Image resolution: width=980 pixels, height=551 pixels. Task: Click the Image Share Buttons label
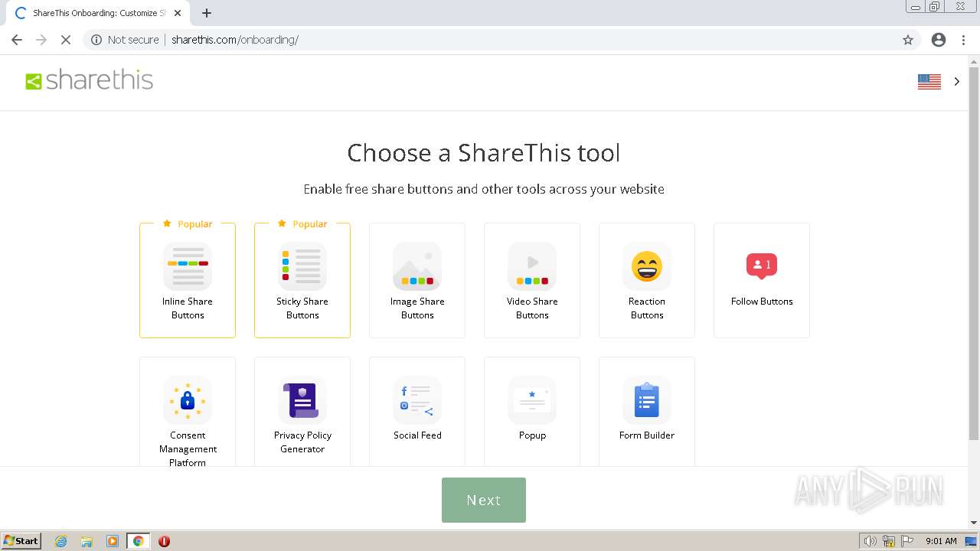(x=417, y=308)
